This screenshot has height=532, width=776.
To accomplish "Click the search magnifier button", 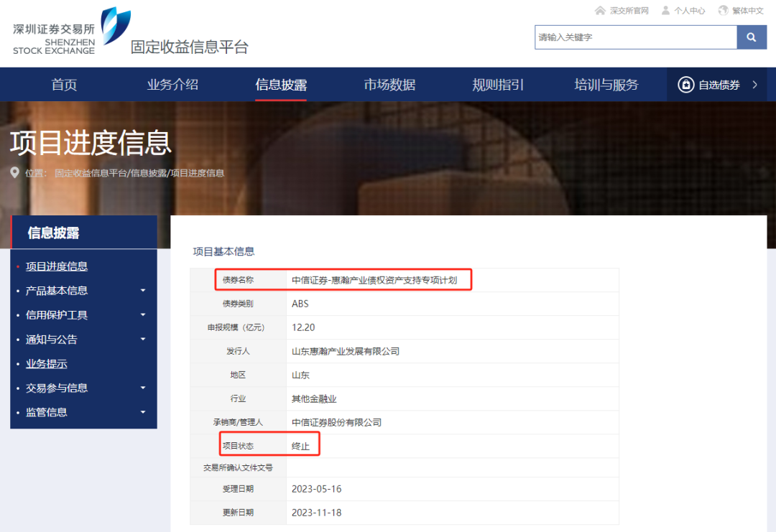I will (752, 37).
